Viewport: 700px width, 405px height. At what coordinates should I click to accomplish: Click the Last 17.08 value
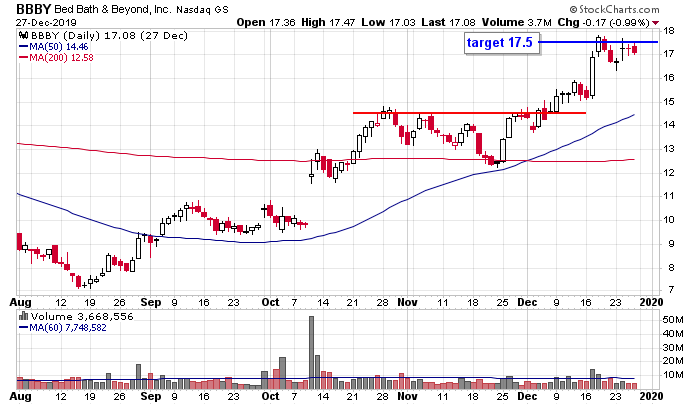[x=448, y=22]
